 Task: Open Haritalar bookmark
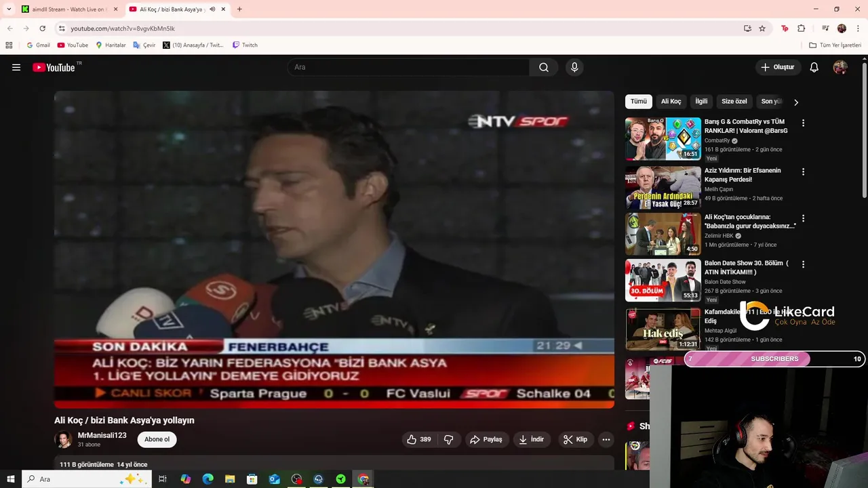111,45
